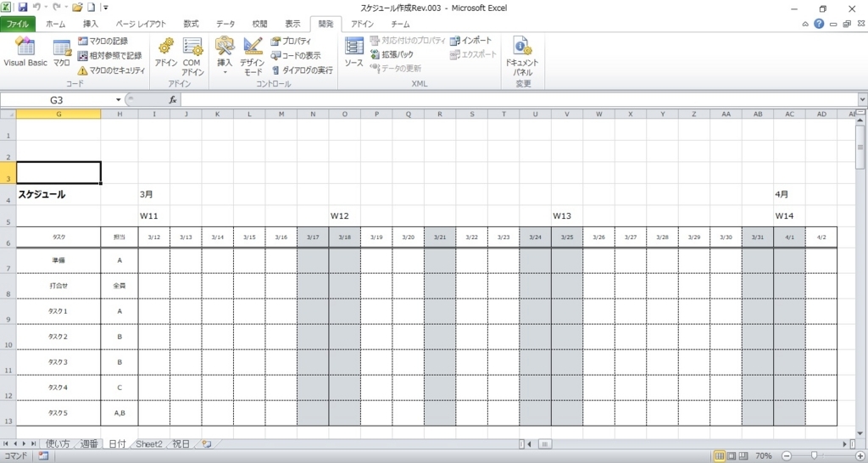The width and height of the screenshot is (868, 463).
Task: Go to first sheet with tab navigation arrow
Action: 6,444
